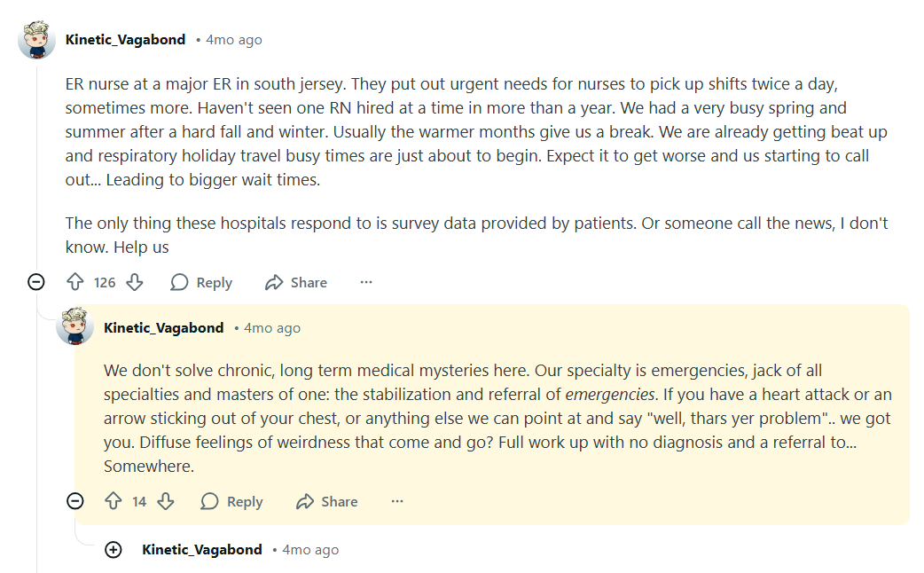The height and width of the screenshot is (573, 924).
Task: Click the highlighted reply's user avatar
Action: 75,326
